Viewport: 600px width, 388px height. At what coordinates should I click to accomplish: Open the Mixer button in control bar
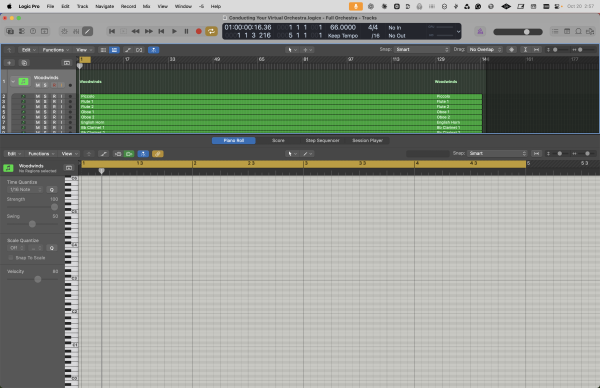pos(76,31)
